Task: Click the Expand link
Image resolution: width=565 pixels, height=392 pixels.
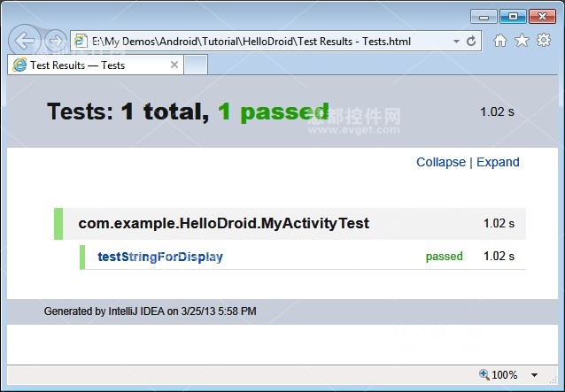Action: tap(498, 162)
